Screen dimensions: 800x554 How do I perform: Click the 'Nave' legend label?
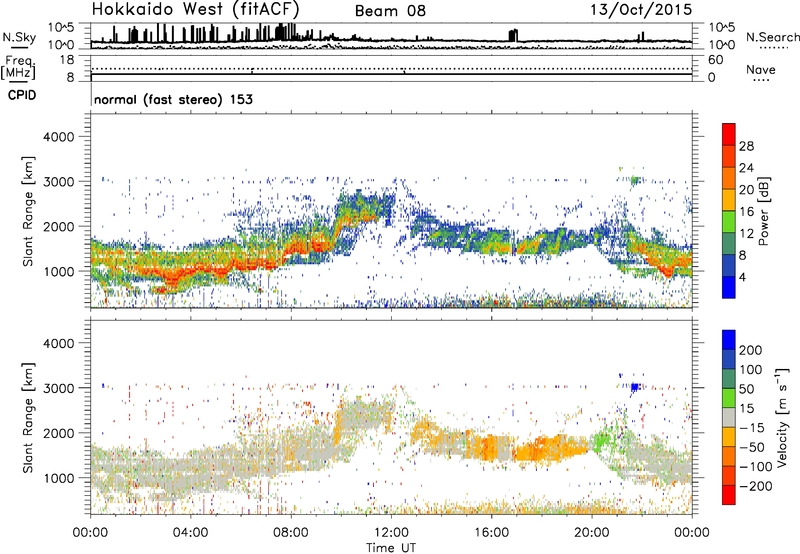tap(761, 70)
